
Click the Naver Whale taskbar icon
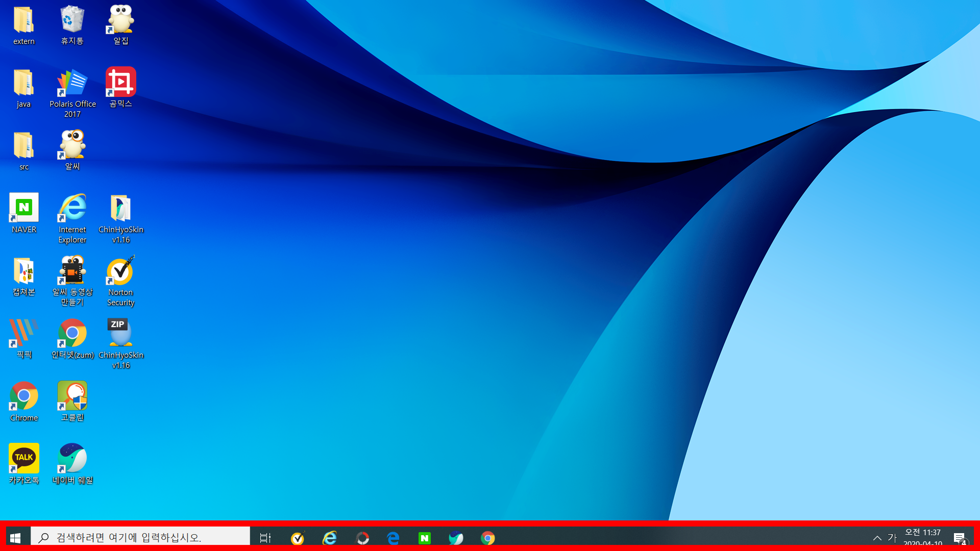[456, 538]
